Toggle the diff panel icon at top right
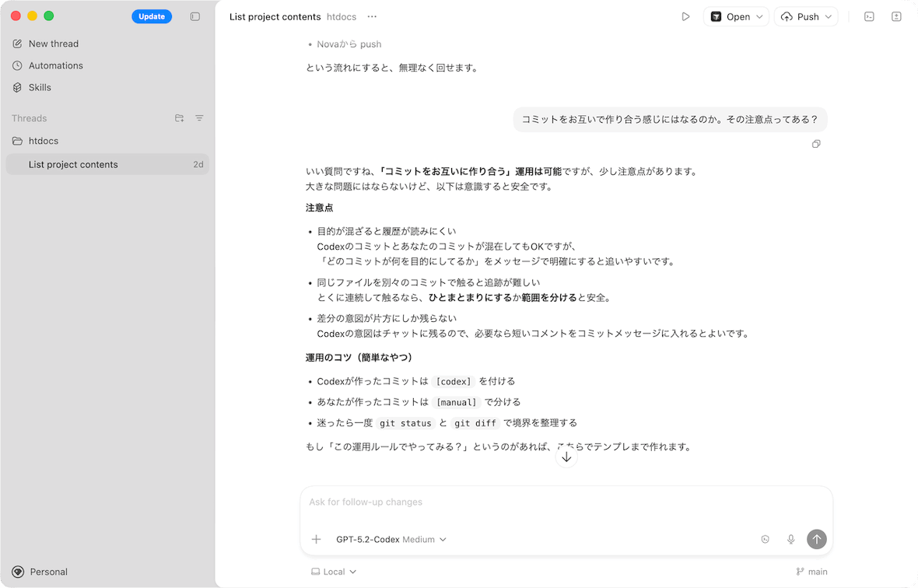Screen dimensions: 918x588 pyautogui.click(x=896, y=16)
